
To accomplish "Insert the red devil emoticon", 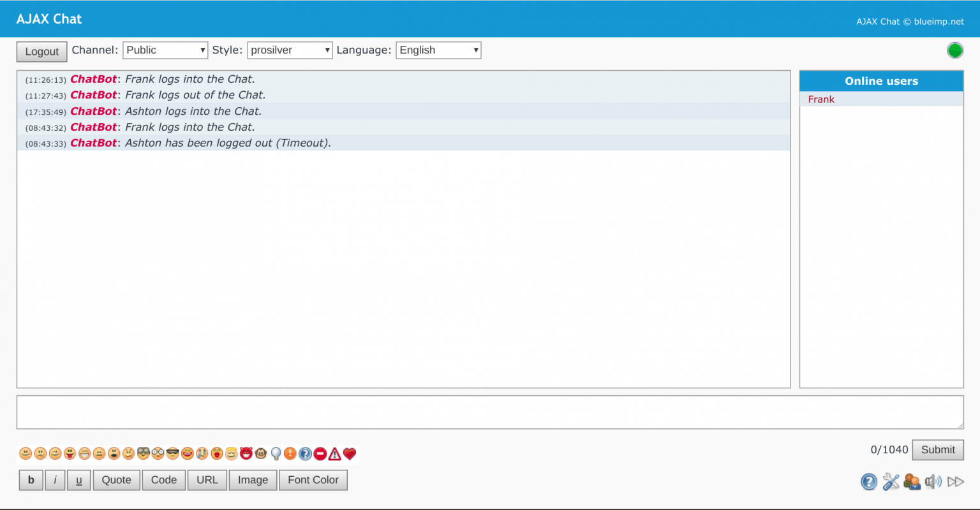I will 246,454.
